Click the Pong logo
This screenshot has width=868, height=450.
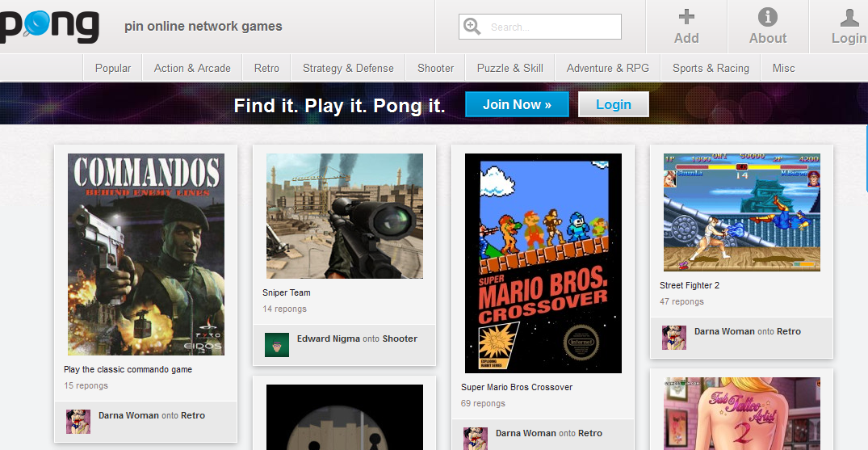[49, 26]
